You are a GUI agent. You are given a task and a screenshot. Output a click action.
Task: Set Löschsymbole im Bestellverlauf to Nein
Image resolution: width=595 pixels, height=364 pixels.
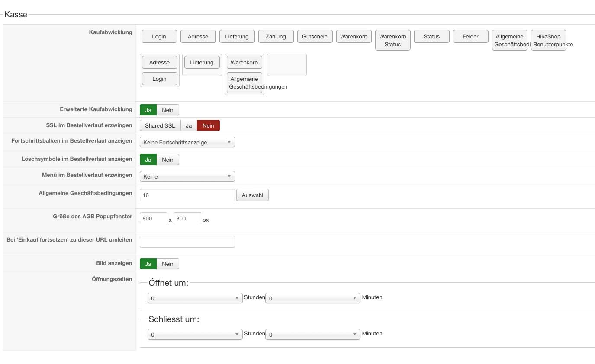[x=167, y=160]
